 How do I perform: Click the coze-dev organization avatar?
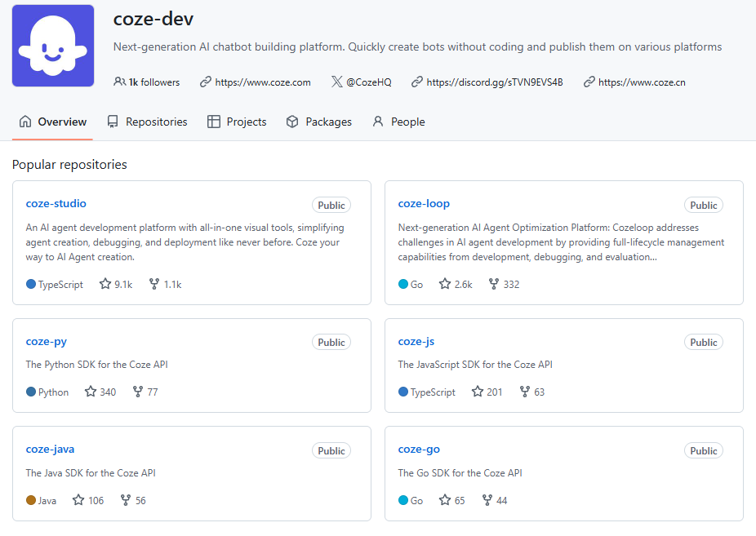[x=52, y=46]
